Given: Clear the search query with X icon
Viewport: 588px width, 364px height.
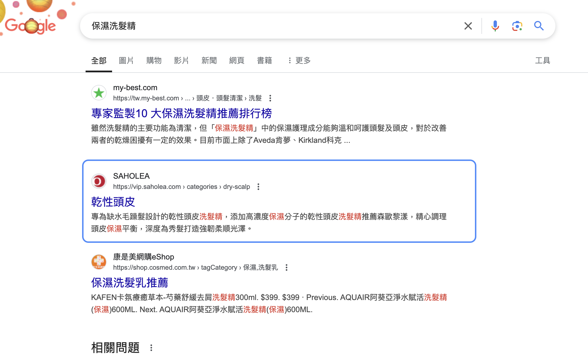Looking at the screenshot, I should coord(468,26).
